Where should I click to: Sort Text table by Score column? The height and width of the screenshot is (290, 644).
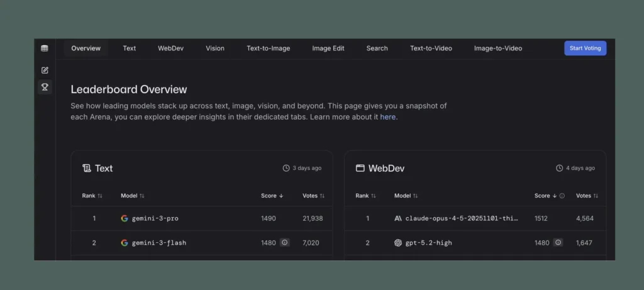click(x=272, y=196)
